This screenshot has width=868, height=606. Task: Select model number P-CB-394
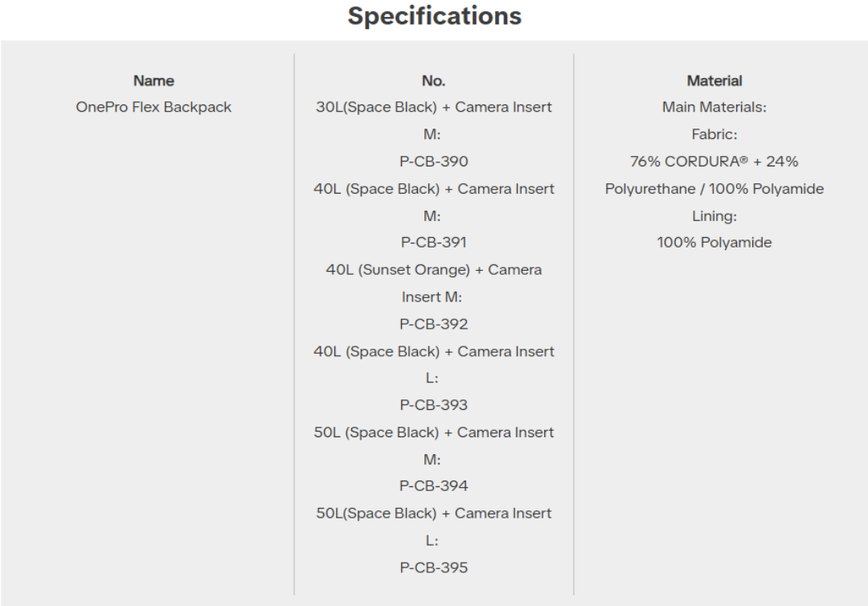coord(433,485)
